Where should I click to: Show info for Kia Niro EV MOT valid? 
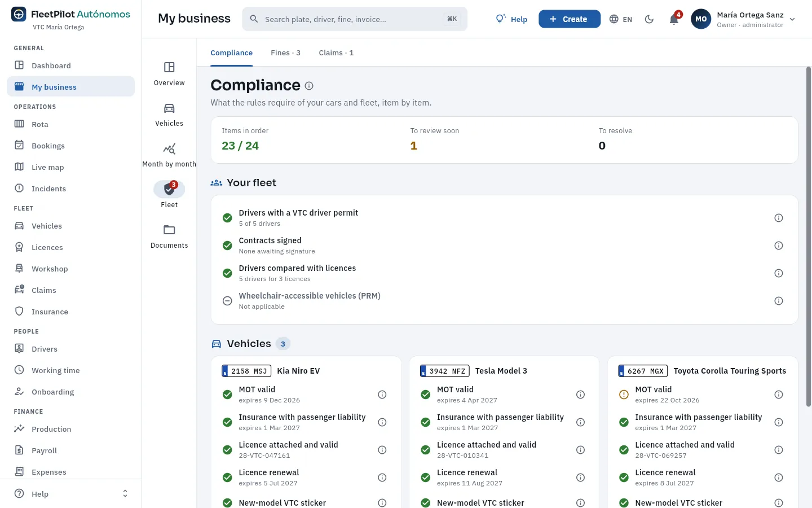click(382, 395)
